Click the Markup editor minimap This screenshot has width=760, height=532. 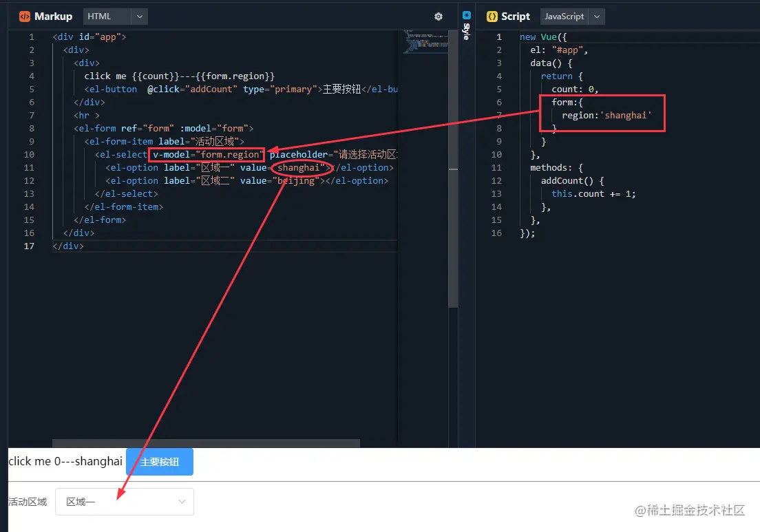[425, 41]
